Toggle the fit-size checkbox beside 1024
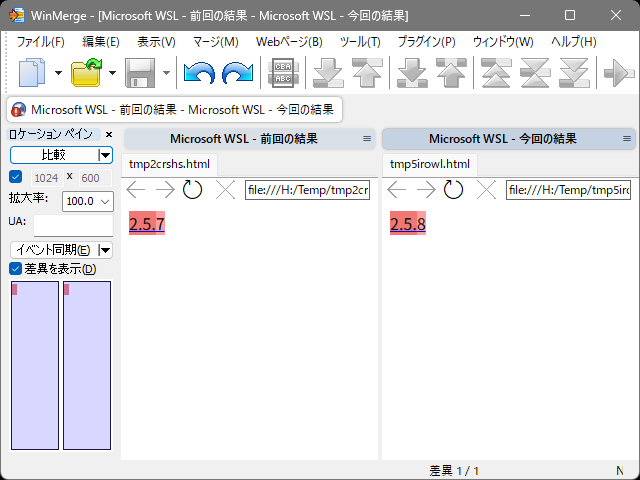The width and height of the screenshot is (640, 480). click(x=16, y=177)
